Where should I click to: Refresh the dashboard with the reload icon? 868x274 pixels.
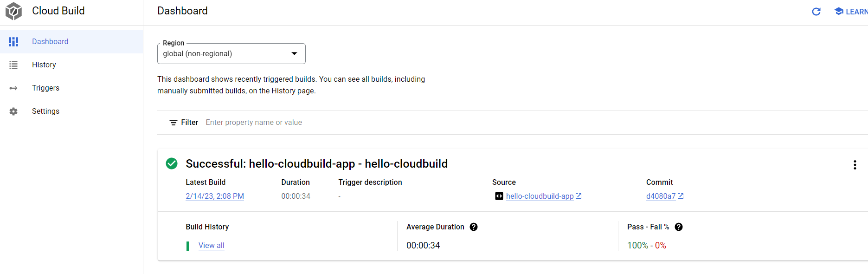tap(817, 12)
